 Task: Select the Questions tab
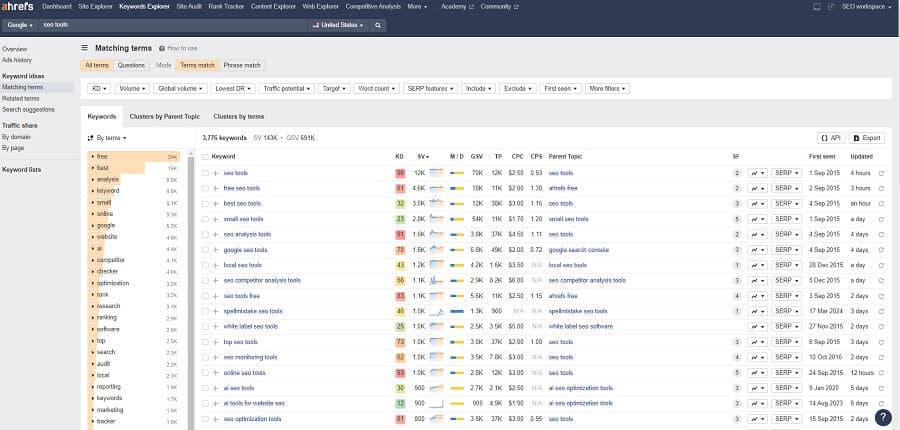pos(131,65)
